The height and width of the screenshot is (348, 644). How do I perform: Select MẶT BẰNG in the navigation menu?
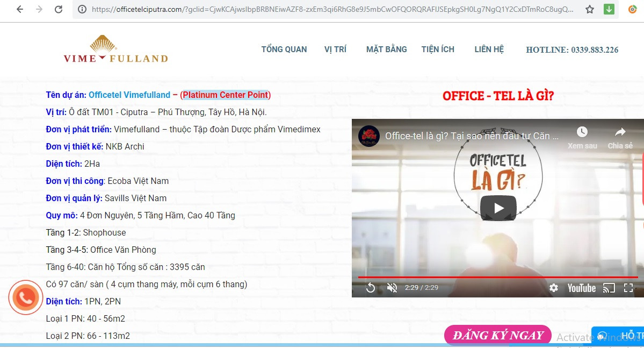pos(386,49)
